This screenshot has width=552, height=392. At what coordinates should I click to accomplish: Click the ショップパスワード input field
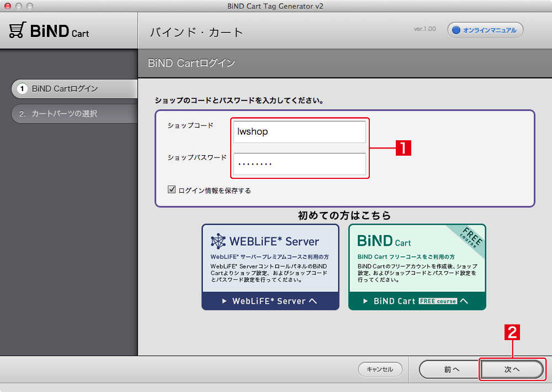(300, 164)
